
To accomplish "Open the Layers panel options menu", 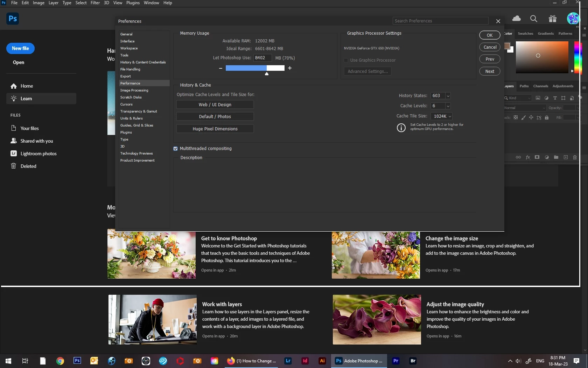I will pos(584,88).
